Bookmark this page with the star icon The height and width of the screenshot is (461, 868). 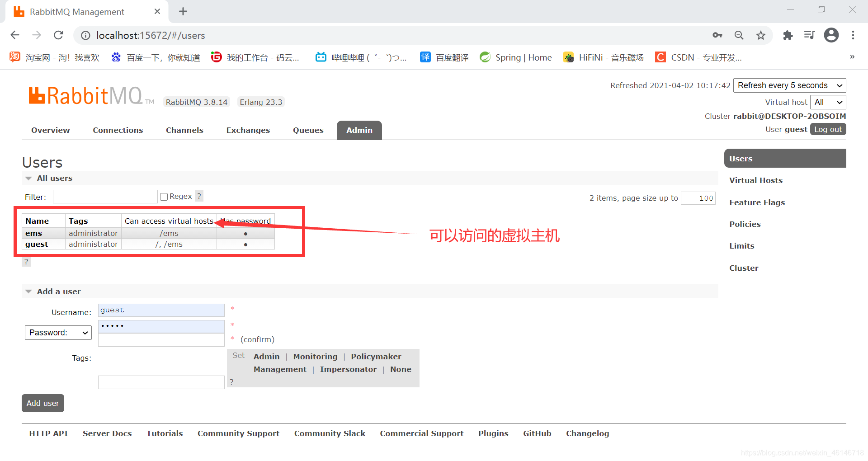click(761, 35)
